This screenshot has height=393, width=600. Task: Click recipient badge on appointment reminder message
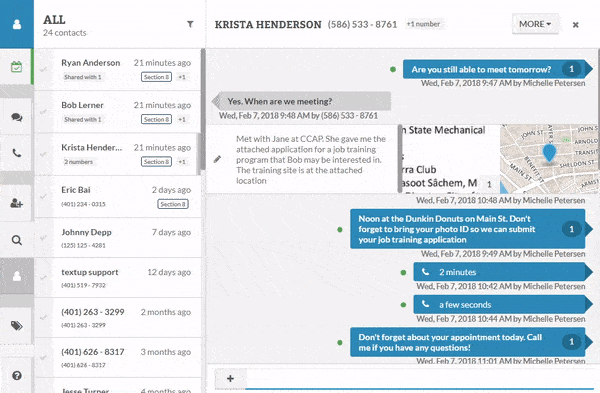point(571,341)
